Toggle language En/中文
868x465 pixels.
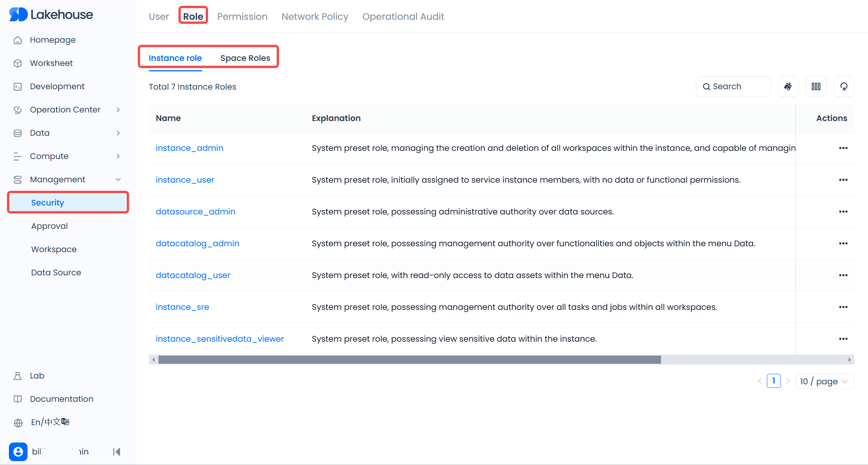tap(50, 422)
